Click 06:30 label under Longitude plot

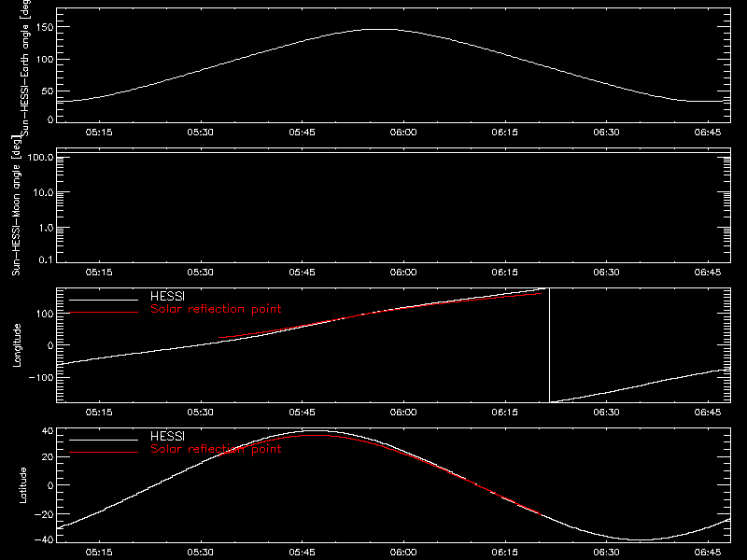pos(606,413)
